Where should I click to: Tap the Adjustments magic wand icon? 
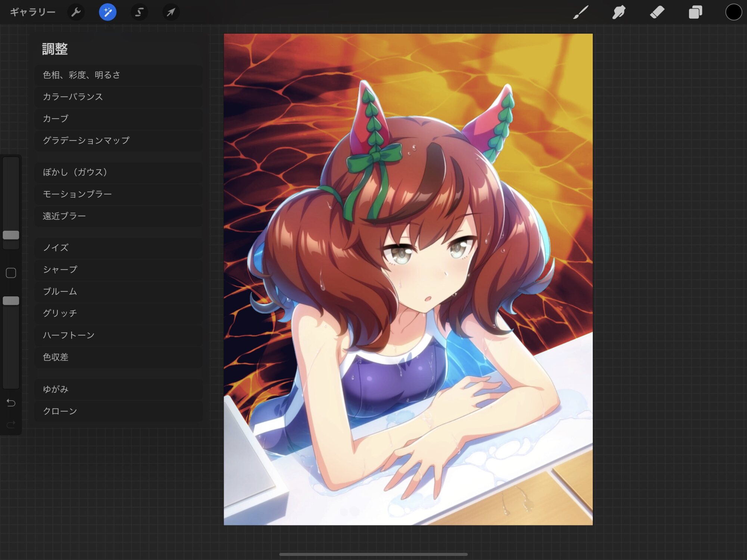coord(108,12)
